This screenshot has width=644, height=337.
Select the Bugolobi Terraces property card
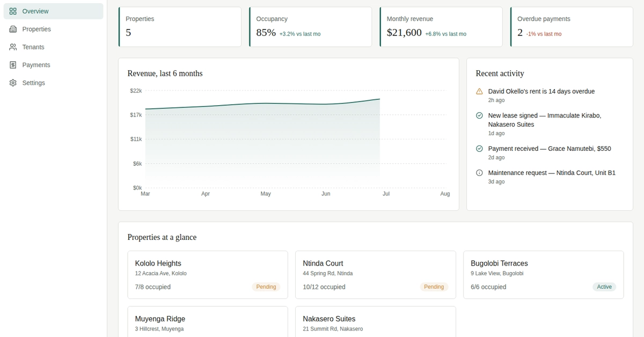point(544,275)
